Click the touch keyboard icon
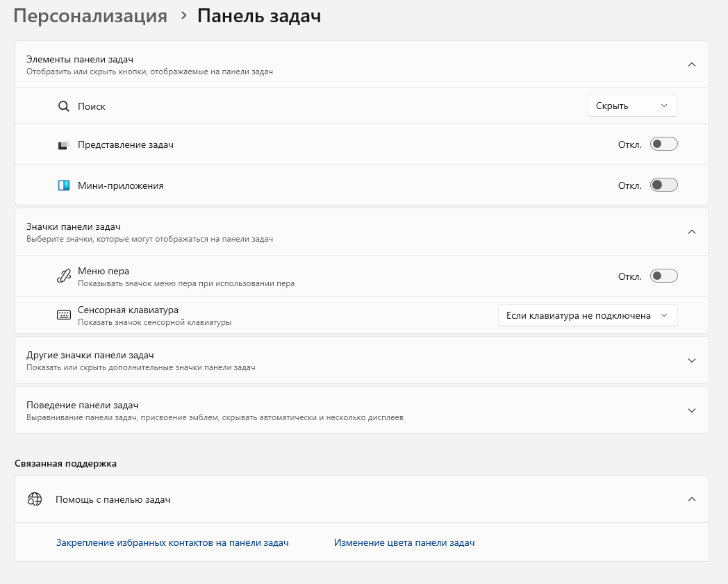 (64, 315)
